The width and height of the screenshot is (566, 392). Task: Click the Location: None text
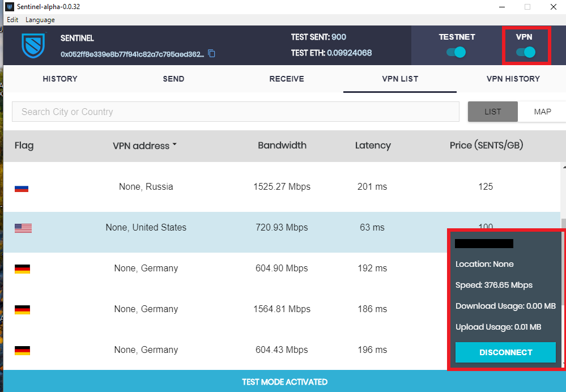click(x=484, y=264)
